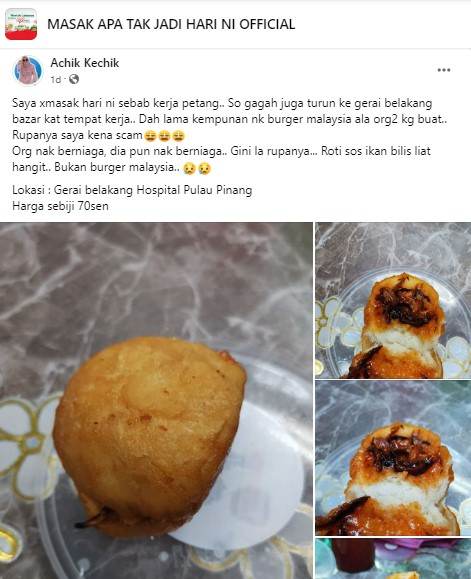This screenshot has height=579, width=471.
Task: Click the Rupanya saya kena scam line
Action: point(98,135)
